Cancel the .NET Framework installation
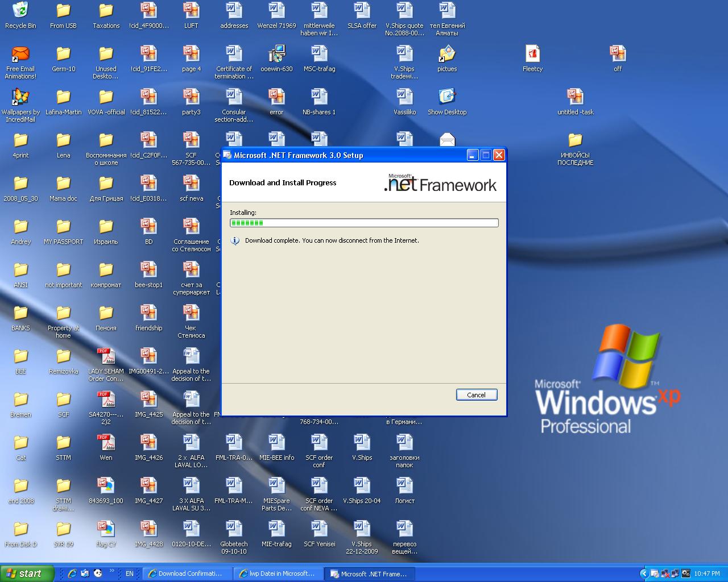The image size is (728, 582). 477,394
